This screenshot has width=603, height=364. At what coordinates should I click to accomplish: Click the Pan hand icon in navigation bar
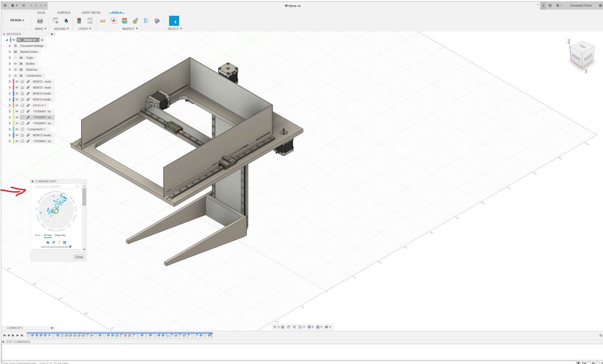click(288, 327)
